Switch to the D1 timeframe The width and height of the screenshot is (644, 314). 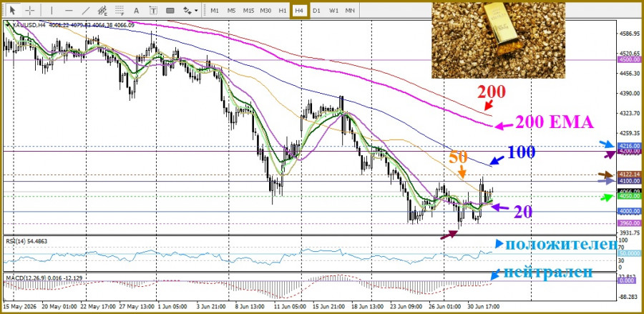pos(316,10)
